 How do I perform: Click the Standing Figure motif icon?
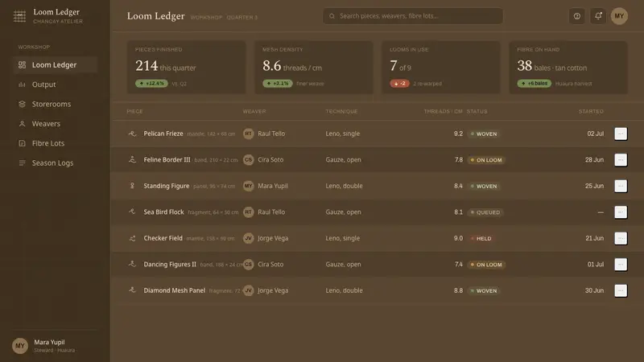pos(132,186)
